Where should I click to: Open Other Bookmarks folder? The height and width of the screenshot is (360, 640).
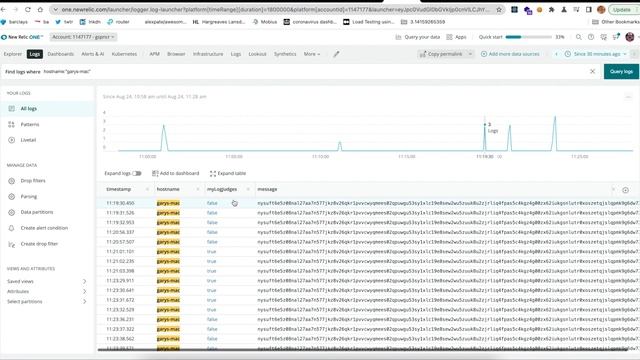point(616,22)
